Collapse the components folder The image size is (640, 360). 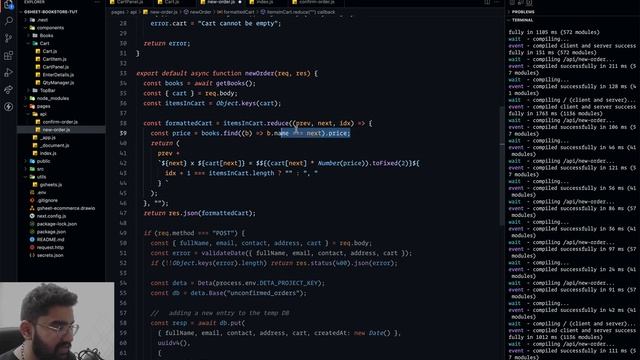(x=26, y=28)
